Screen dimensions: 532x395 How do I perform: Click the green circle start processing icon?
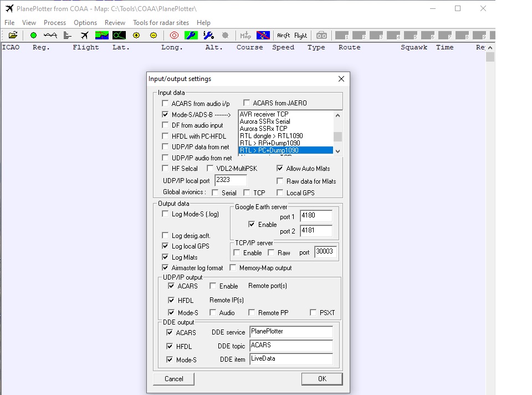click(33, 36)
